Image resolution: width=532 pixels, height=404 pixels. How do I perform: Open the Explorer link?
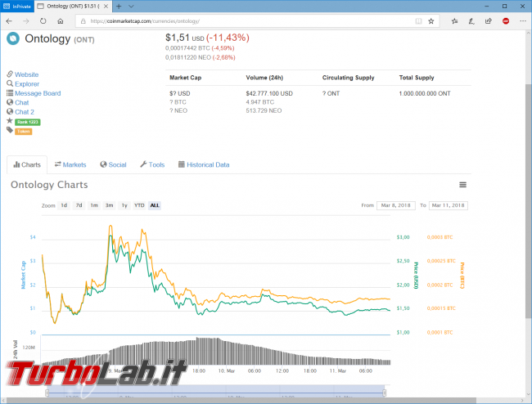[27, 83]
